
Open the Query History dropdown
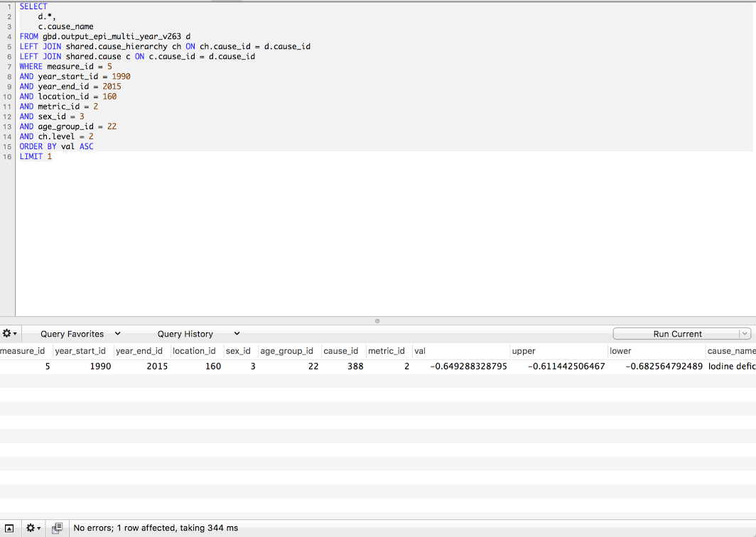[x=198, y=334]
